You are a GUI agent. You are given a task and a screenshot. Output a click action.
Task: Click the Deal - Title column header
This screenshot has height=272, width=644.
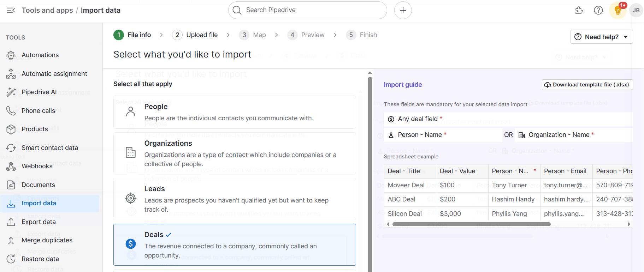(x=410, y=171)
